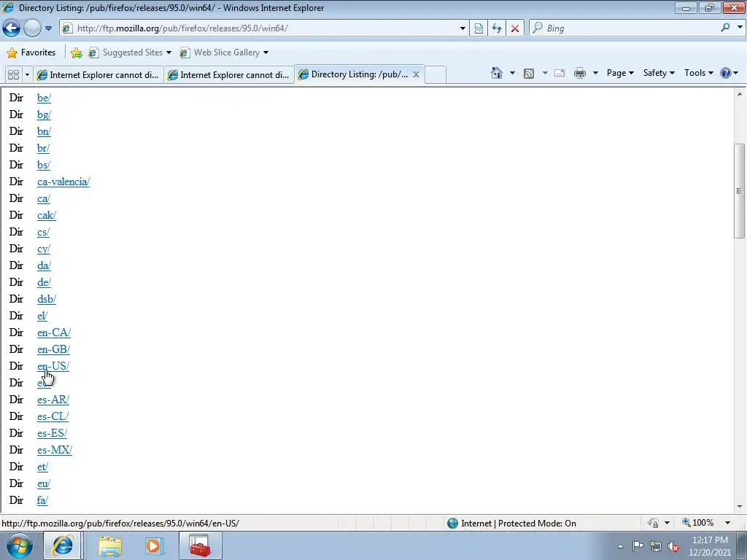Viewport: 747px width, 560px height.
Task: Click the RSS Feeds icon
Action: 529,74
